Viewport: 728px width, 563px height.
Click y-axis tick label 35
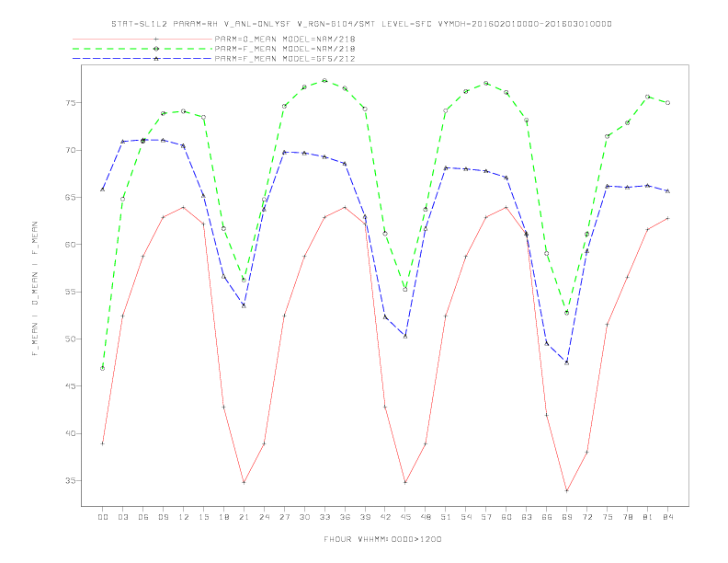71,481
